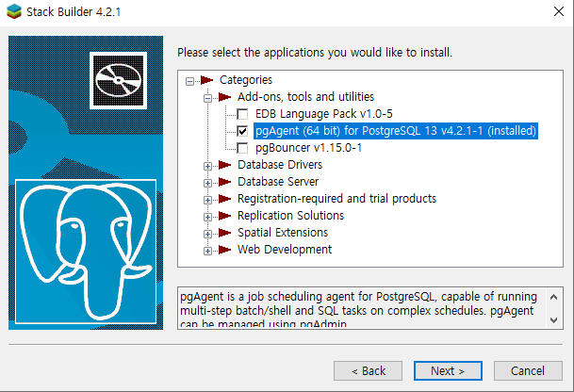The width and height of the screenshot is (574, 392).
Task: Click the red arrow icon beside Spatial Extensions
Action: [x=224, y=233]
